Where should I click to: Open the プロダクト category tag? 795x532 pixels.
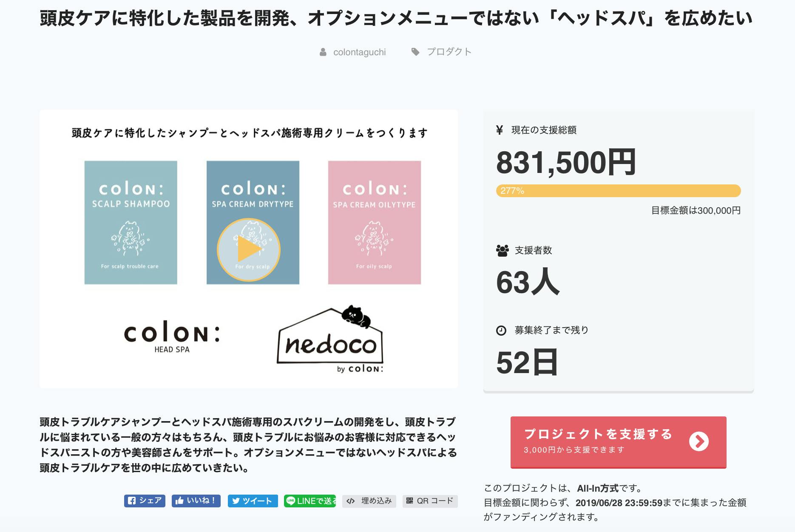tap(449, 52)
